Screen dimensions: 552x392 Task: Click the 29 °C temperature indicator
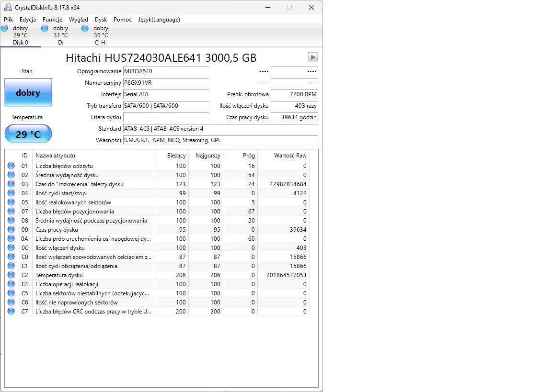pyautogui.click(x=28, y=134)
